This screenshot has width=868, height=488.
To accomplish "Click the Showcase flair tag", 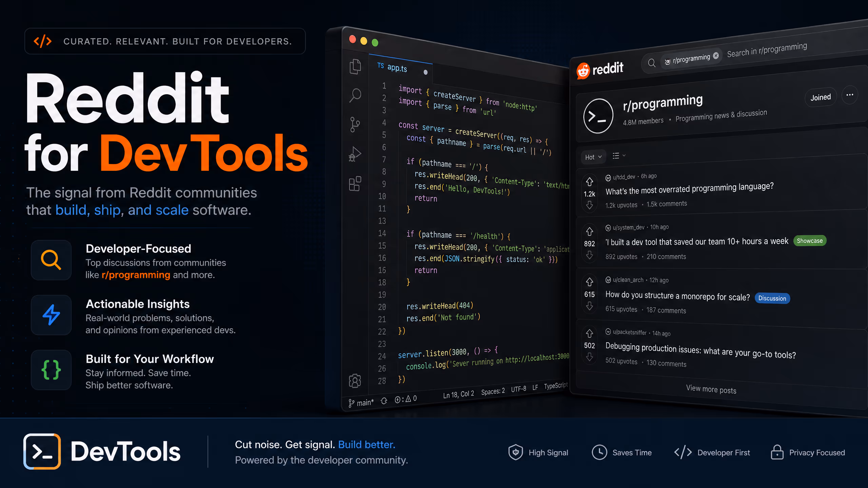I will click(810, 241).
